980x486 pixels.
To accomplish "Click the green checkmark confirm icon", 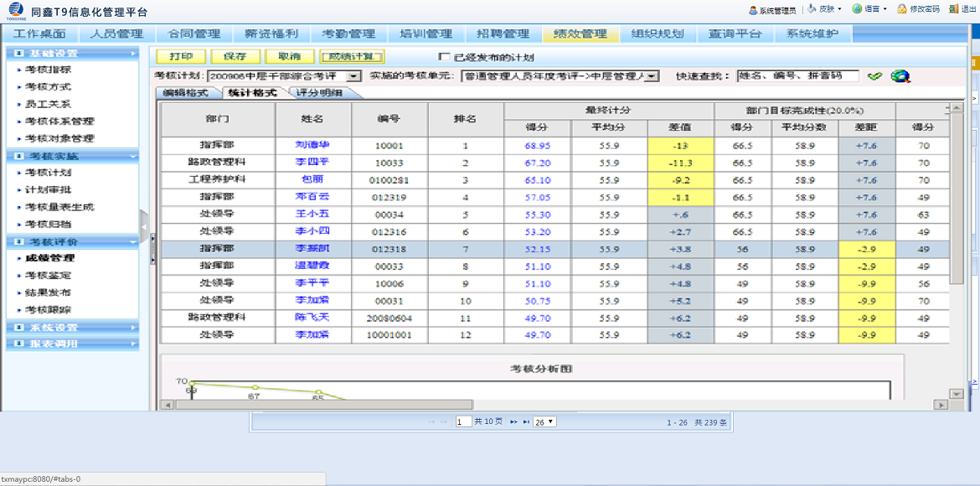I will (x=874, y=76).
